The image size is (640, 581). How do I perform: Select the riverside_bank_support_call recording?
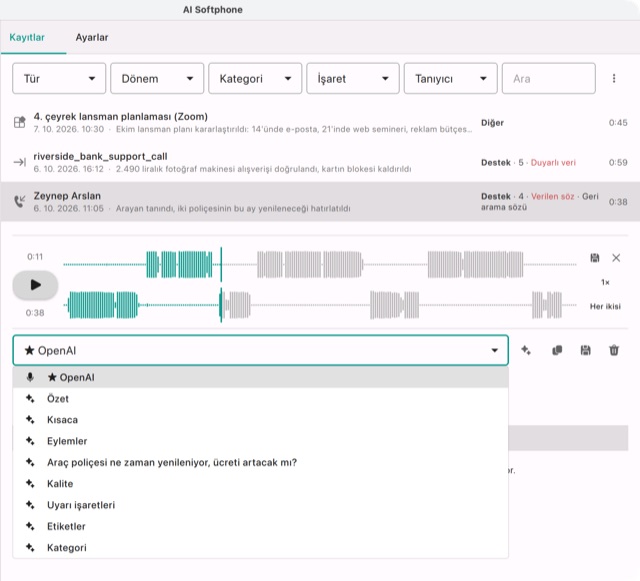(320, 162)
